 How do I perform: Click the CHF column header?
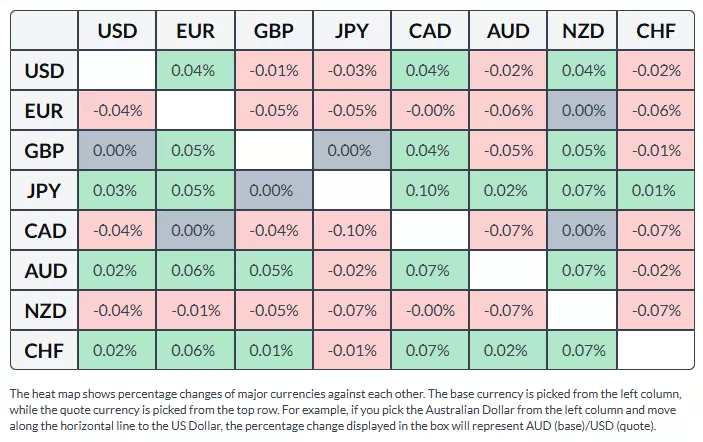[656, 31]
